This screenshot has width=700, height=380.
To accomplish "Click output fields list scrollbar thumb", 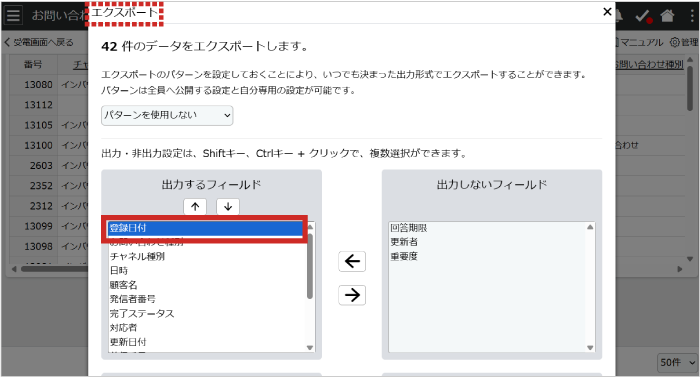I will point(310,266).
